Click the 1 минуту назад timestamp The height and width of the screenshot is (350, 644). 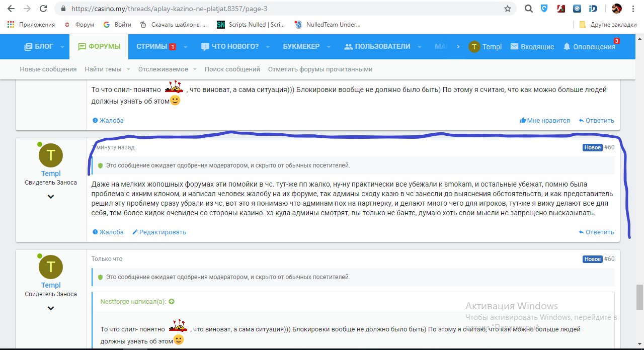coord(113,147)
